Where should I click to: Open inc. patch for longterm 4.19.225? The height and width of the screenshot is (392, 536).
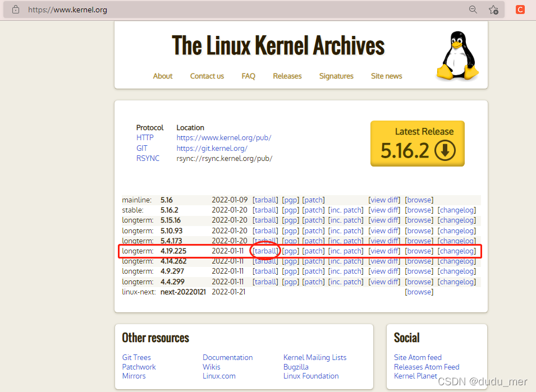point(346,251)
